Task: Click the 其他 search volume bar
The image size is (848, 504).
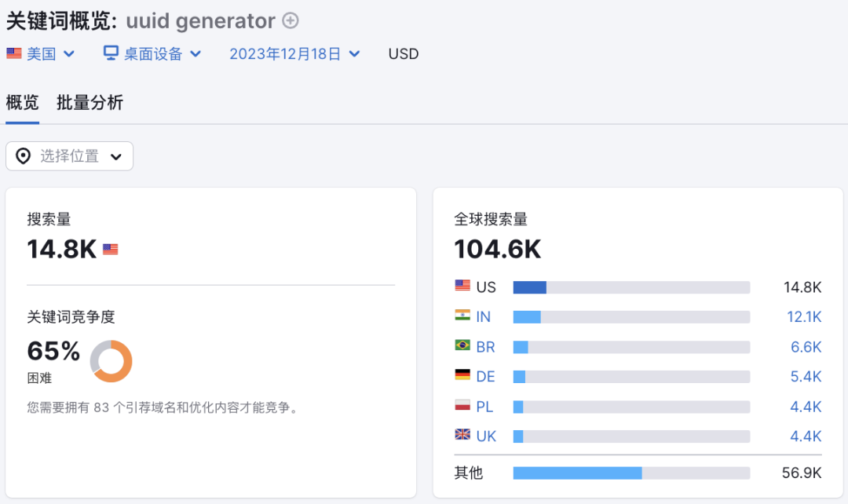Action: click(x=577, y=473)
